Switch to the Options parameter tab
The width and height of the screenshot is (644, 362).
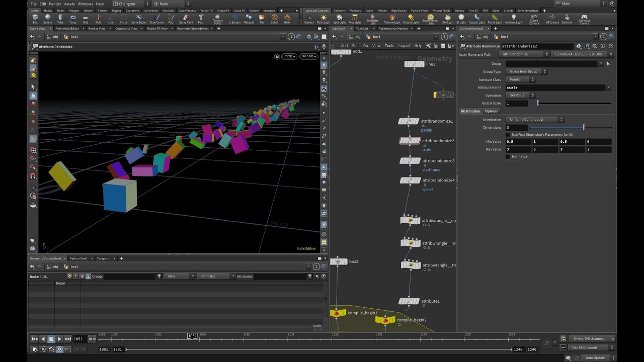pyautogui.click(x=492, y=111)
